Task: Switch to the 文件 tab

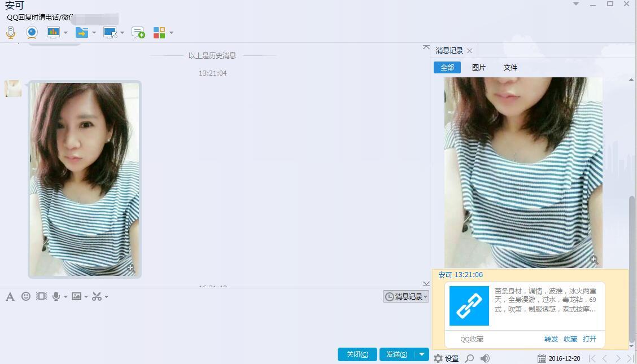Action: (x=510, y=68)
